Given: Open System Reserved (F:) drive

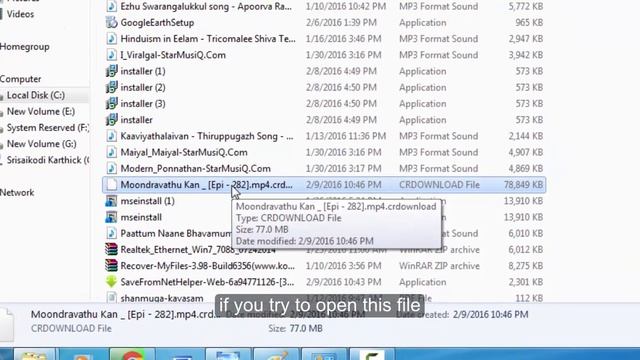Looking at the screenshot, I should coord(48,128).
